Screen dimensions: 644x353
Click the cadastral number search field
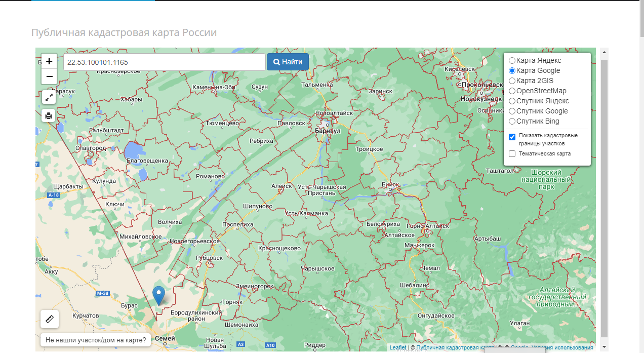coord(164,62)
